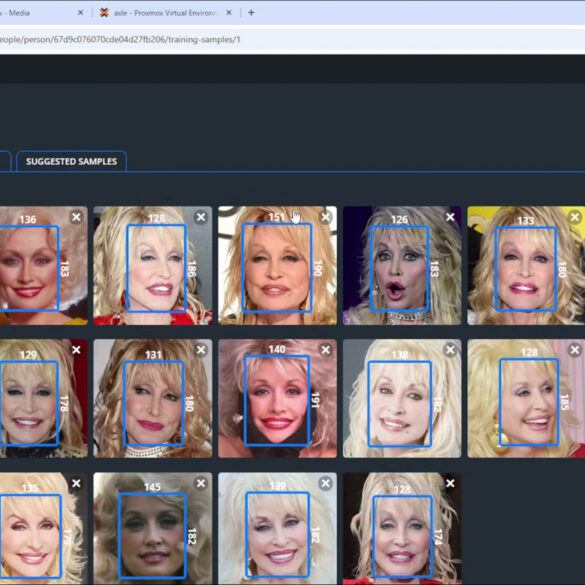The width and height of the screenshot is (585, 585).
Task: Click the Proxmox tab favicon
Action: (x=104, y=13)
